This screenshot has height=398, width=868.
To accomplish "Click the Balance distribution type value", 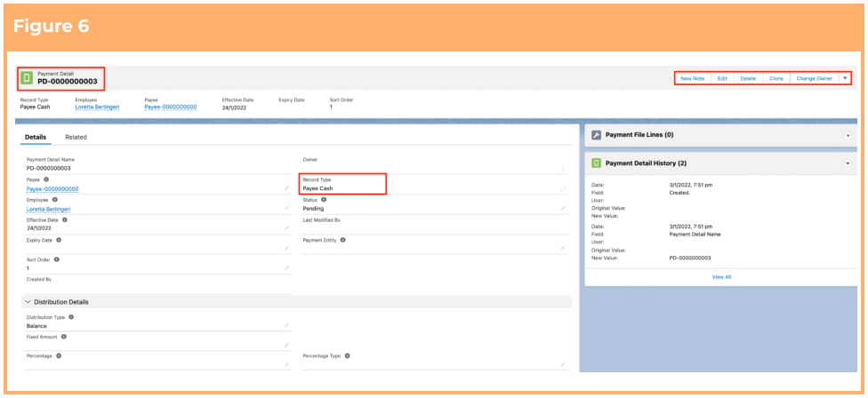I will (x=36, y=325).
